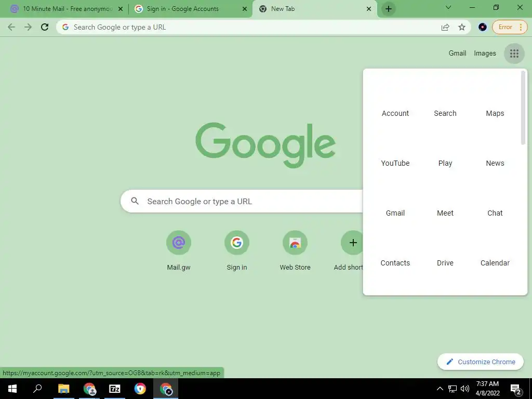This screenshot has width=532, height=399.
Task: Open Windows taskbar search
Action: pyautogui.click(x=37, y=389)
